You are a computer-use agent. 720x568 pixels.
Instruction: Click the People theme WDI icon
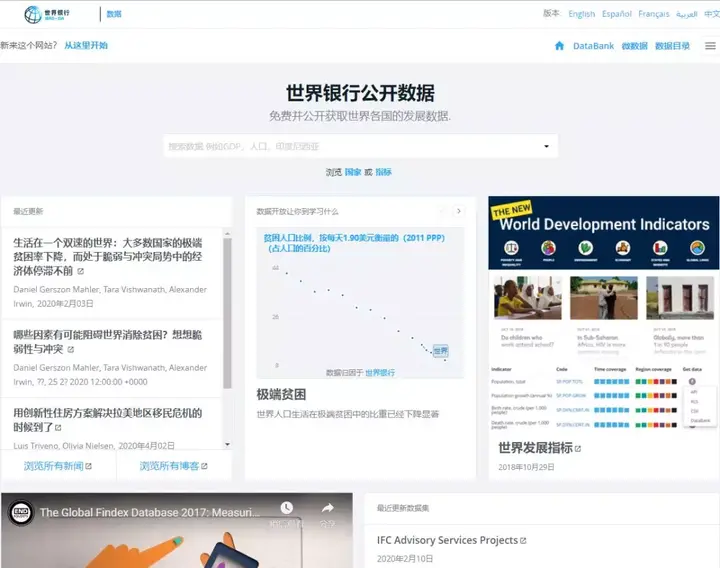548,248
